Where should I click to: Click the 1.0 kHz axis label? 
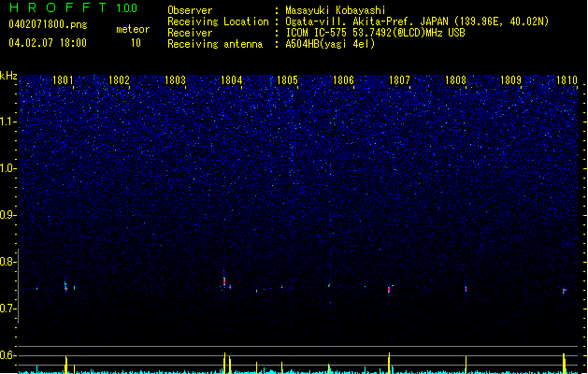(7, 168)
